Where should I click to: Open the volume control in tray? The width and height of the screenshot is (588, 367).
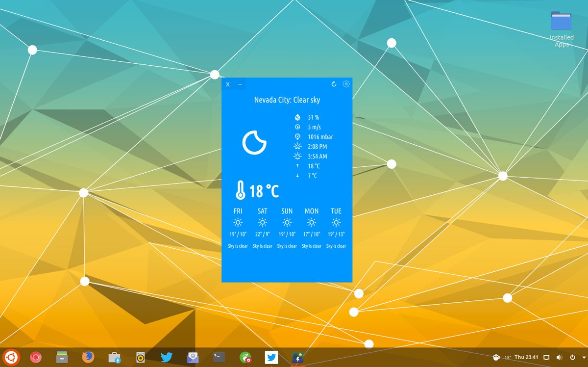(560, 357)
